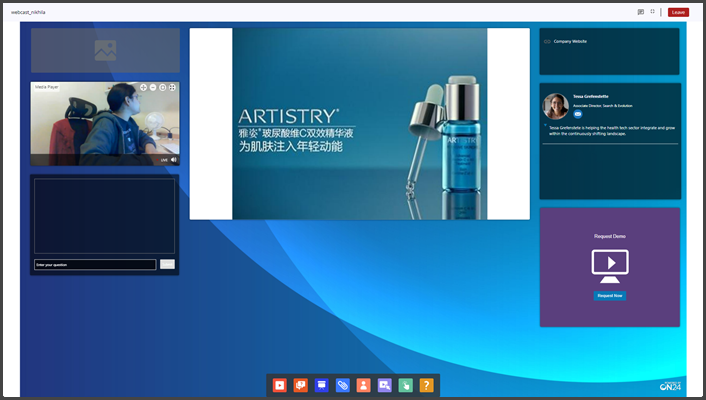
Task: Click the 'Media Player' label
Action: [x=47, y=87]
